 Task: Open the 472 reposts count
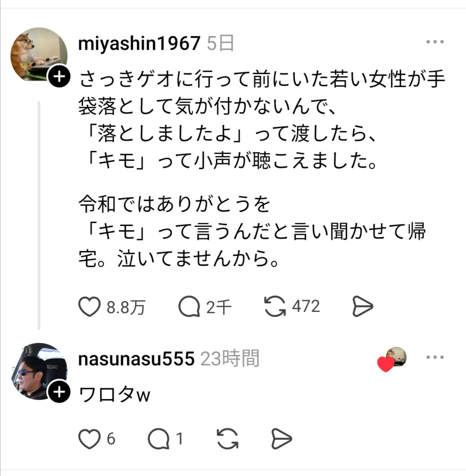click(306, 306)
